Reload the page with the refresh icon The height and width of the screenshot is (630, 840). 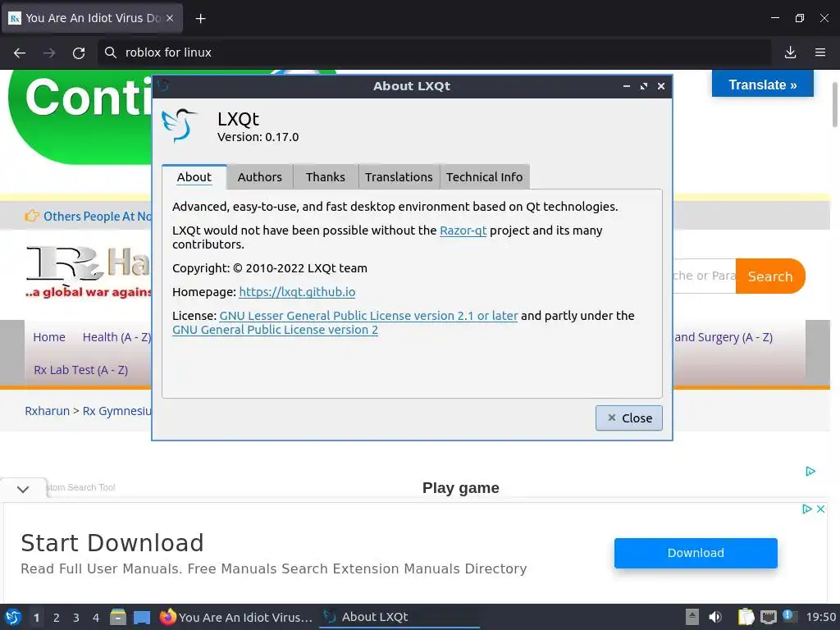79,52
